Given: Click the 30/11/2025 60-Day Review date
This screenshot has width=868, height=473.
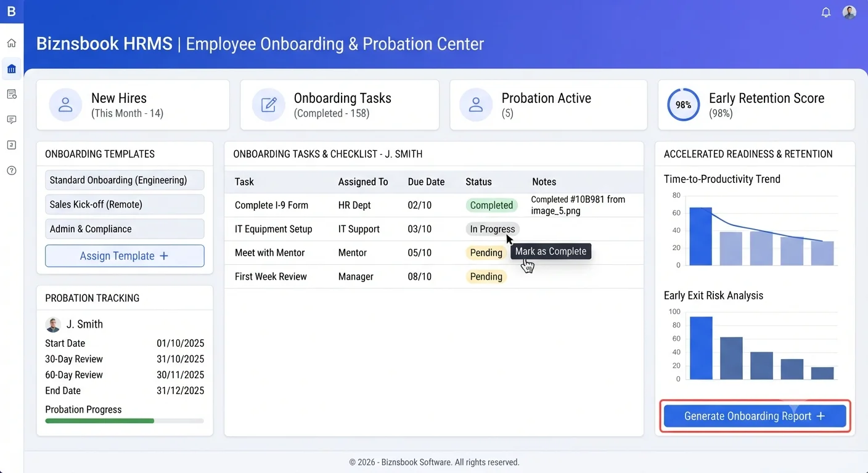Looking at the screenshot, I should (180, 375).
